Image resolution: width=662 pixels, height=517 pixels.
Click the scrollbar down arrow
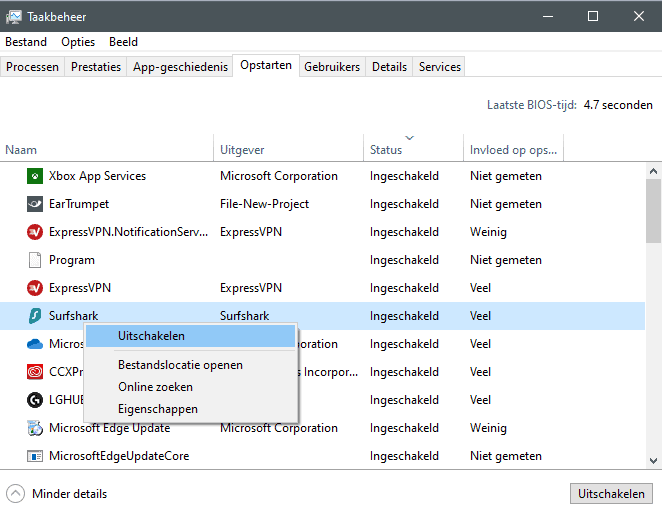pos(653,460)
